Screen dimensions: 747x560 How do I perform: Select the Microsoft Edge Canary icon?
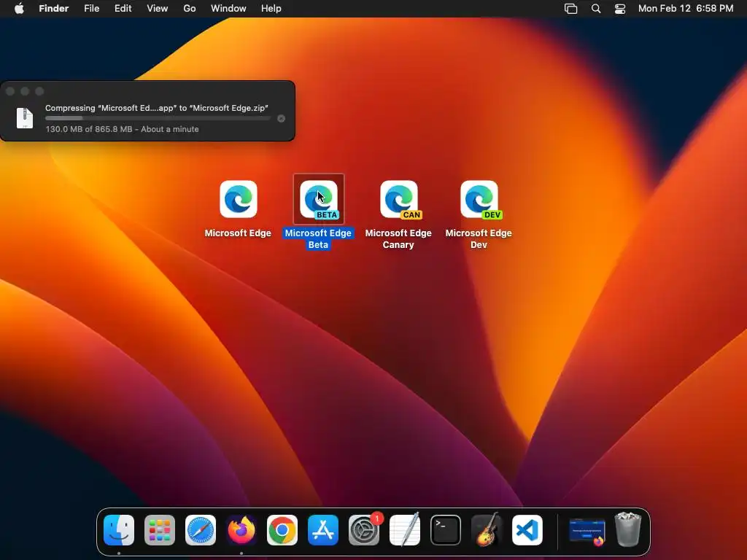[x=399, y=199]
